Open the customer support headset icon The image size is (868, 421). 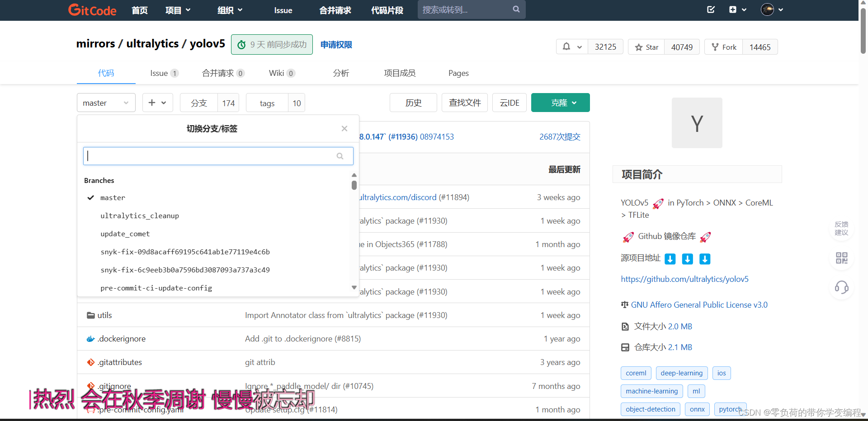click(x=841, y=287)
